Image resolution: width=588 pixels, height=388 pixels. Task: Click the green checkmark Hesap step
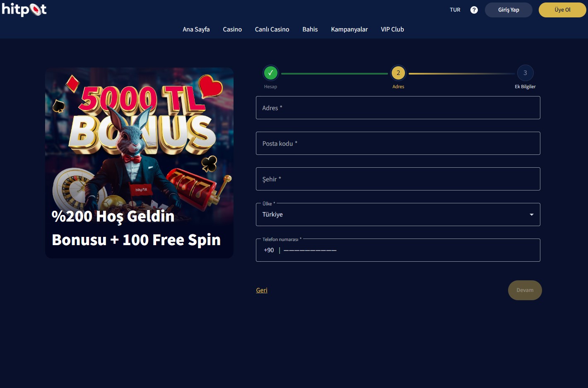click(270, 73)
